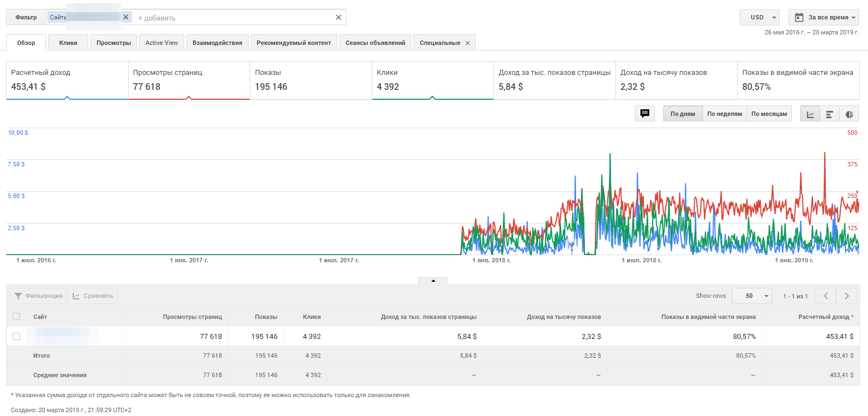
Task: Check the site row checkbox
Action: click(x=16, y=336)
